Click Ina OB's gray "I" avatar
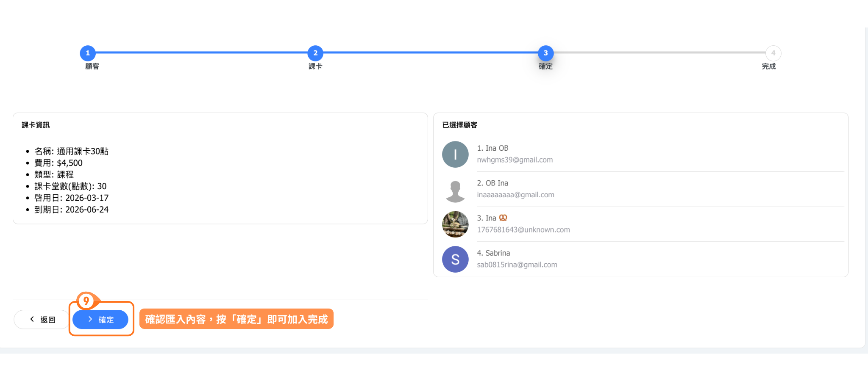The width and height of the screenshot is (868, 381). click(x=455, y=155)
